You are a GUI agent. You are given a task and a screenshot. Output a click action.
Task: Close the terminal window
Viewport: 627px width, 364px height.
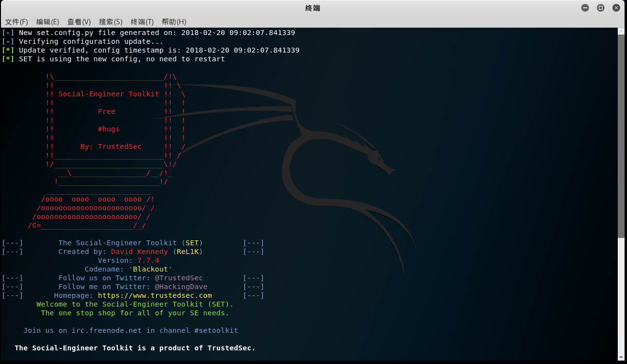click(616, 8)
